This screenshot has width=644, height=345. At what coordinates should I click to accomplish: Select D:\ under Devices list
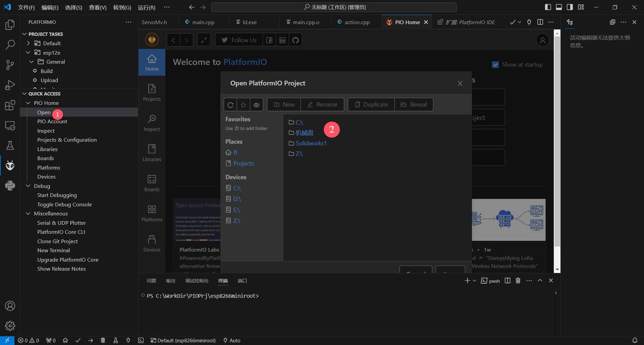[x=237, y=199]
